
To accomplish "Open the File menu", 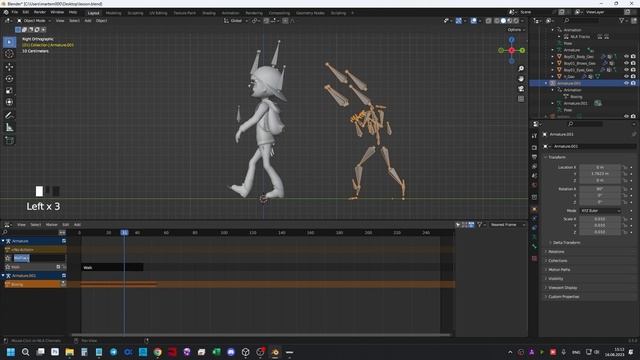I will point(15,12).
